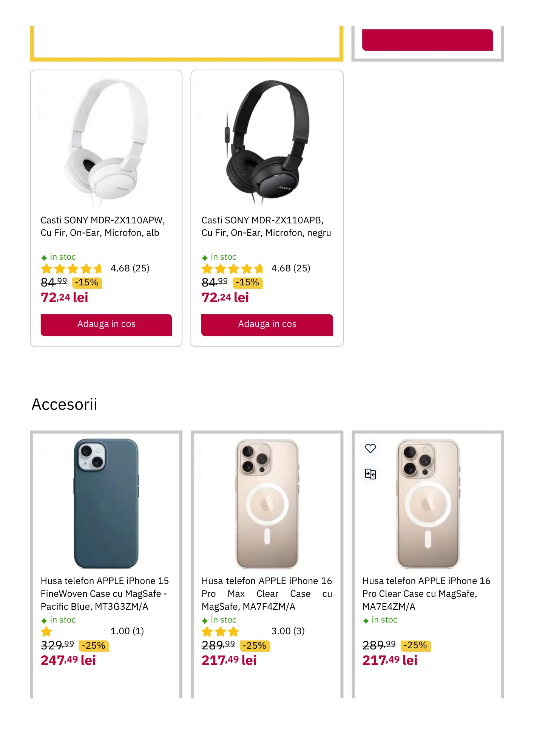Click the Accesorii section heading

(x=65, y=404)
